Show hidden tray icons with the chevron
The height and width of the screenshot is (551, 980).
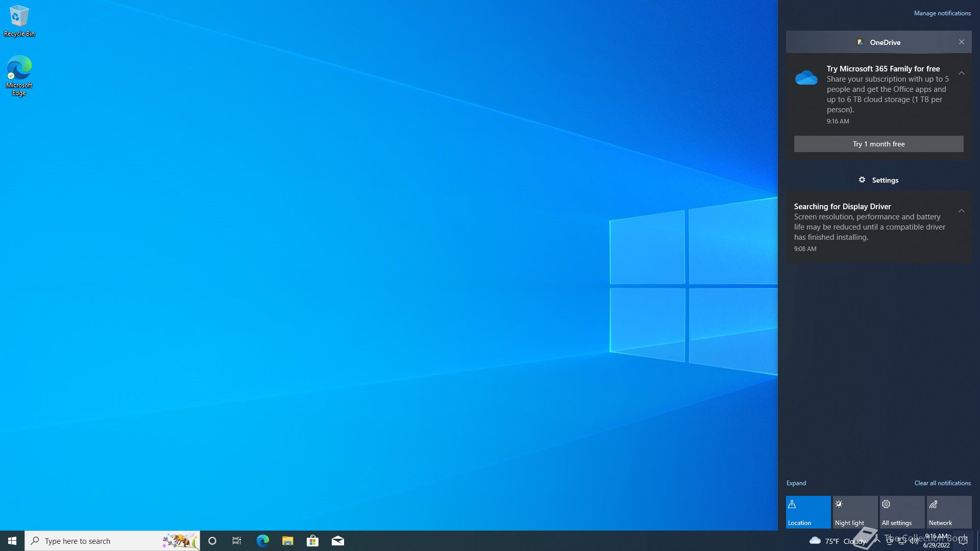pos(877,541)
